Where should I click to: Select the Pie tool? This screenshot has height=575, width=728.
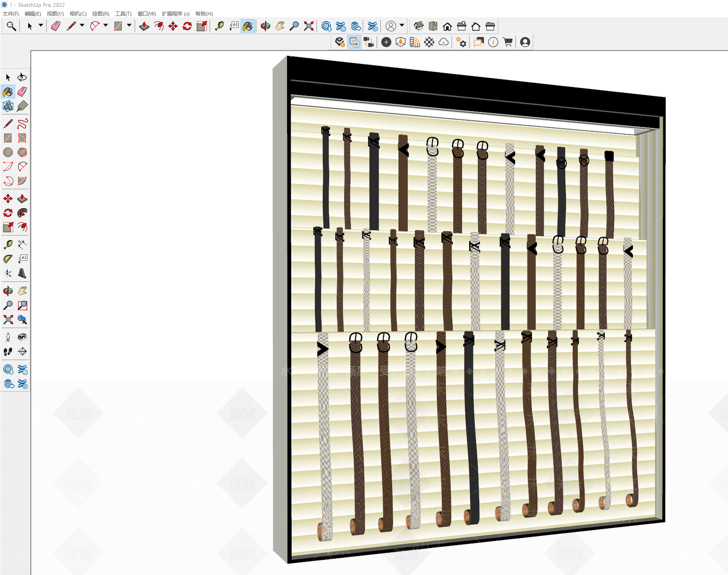click(22, 181)
